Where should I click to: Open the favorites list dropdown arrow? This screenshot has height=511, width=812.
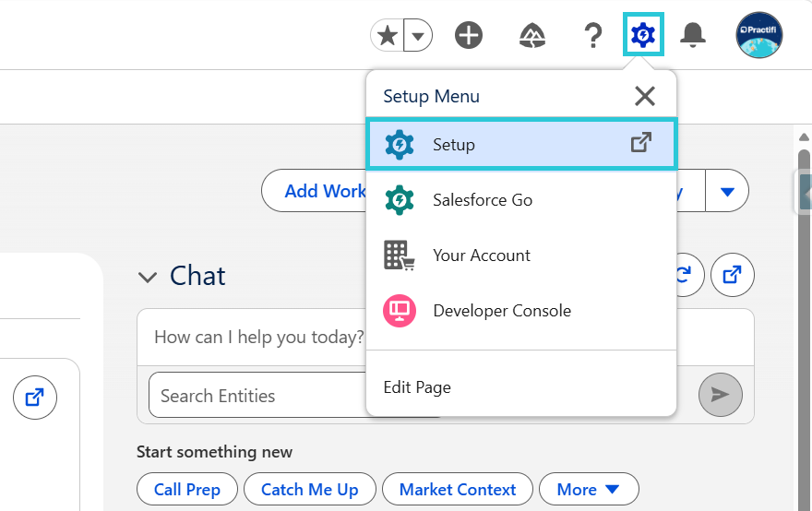tap(418, 36)
